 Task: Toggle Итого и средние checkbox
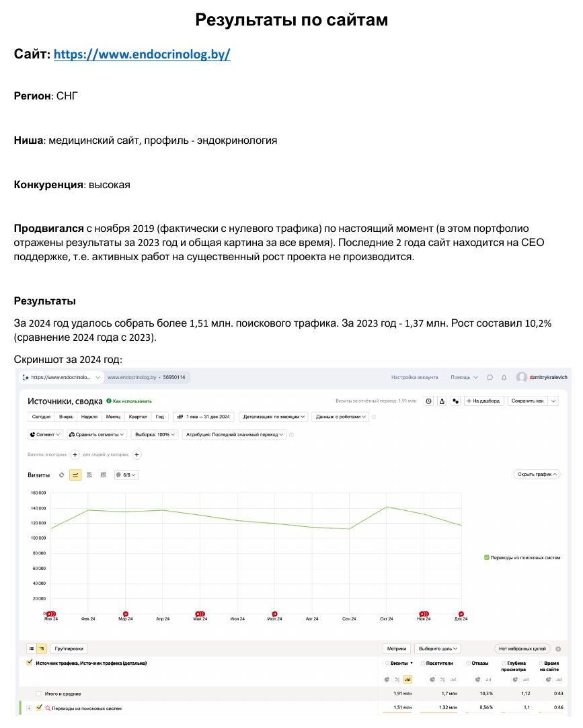coord(39,694)
